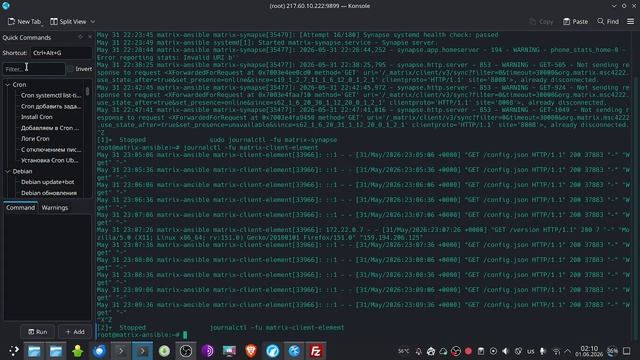Float the Quick Commands panel
This screenshot has width=640, height=360.
coord(80,37)
